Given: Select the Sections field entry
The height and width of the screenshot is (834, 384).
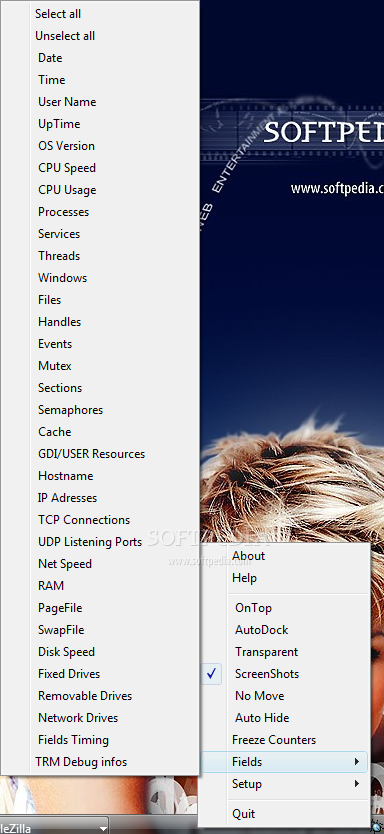Looking at the screenshot, I should coord(100,387).
